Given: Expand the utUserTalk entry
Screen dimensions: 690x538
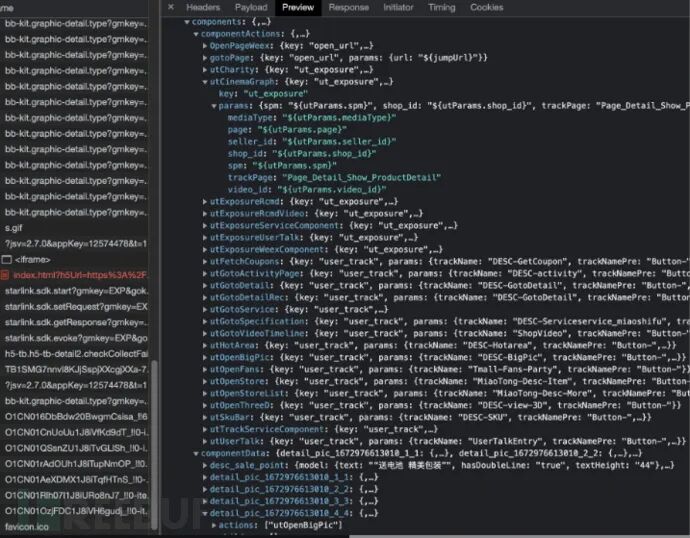Looking at the screenshot, I should (x=205, y=441).
